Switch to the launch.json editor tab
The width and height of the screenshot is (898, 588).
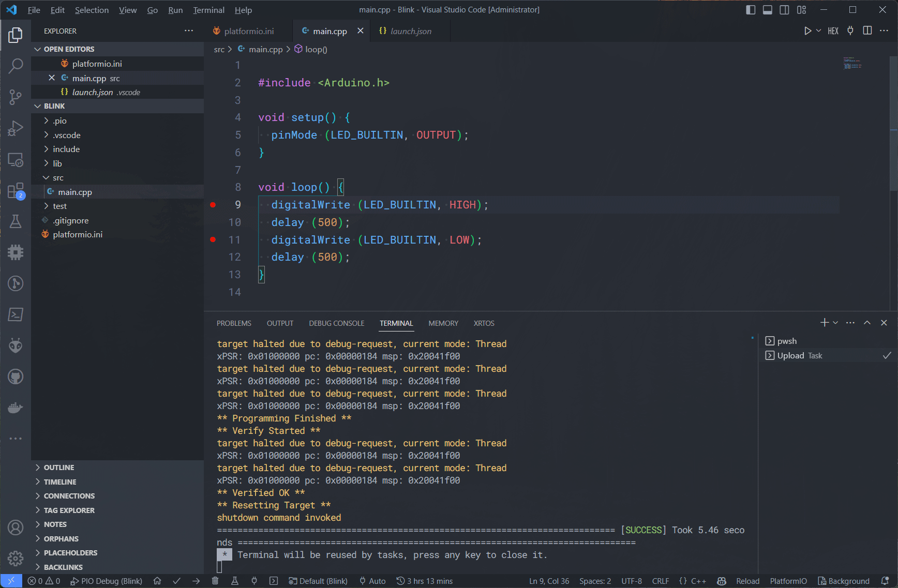[x=411, y=31]
